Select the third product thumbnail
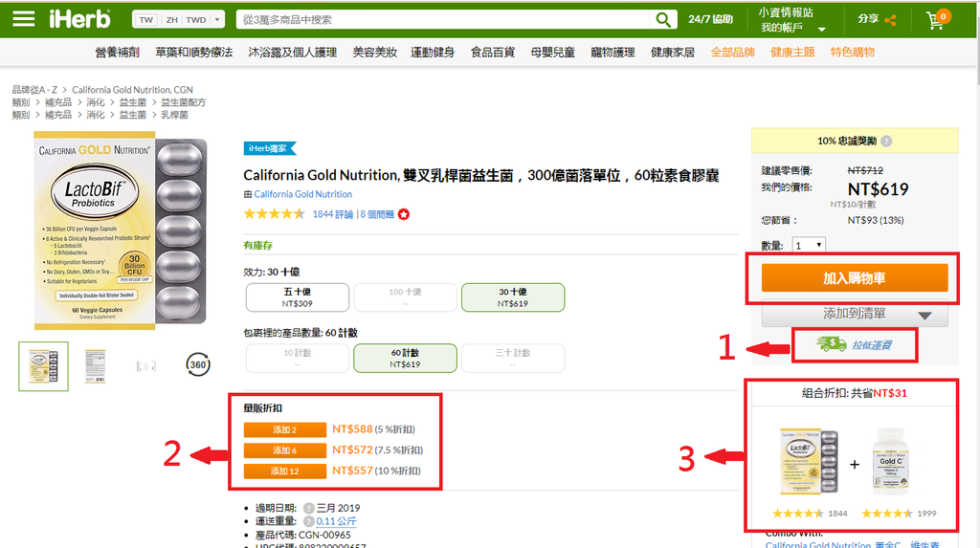This screenshot has height=548, width=980. point(146,366)
